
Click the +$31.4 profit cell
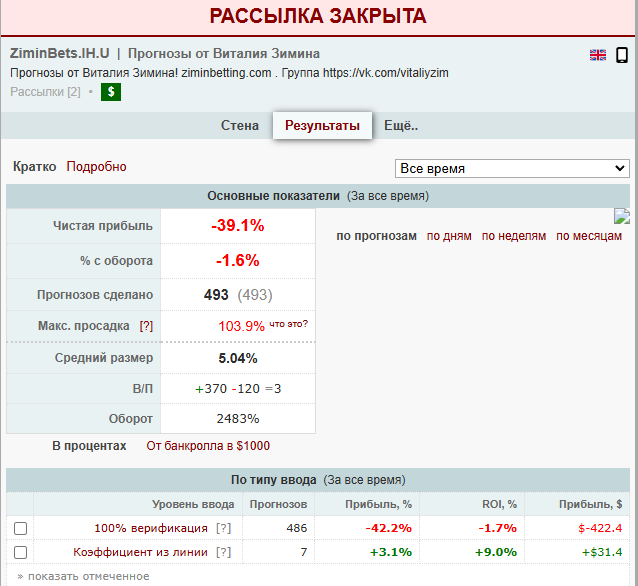tap(602, 552)
